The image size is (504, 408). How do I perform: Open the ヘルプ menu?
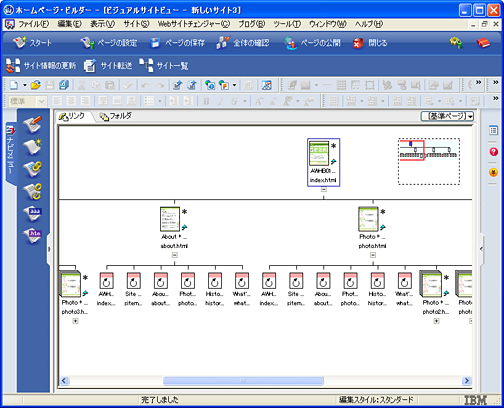369,24
